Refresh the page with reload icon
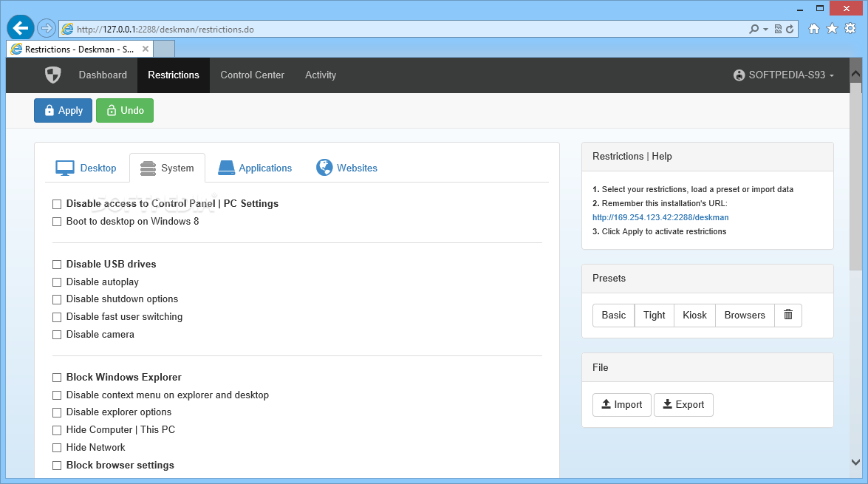Viewport: 868px width, 484px height. 790,29
